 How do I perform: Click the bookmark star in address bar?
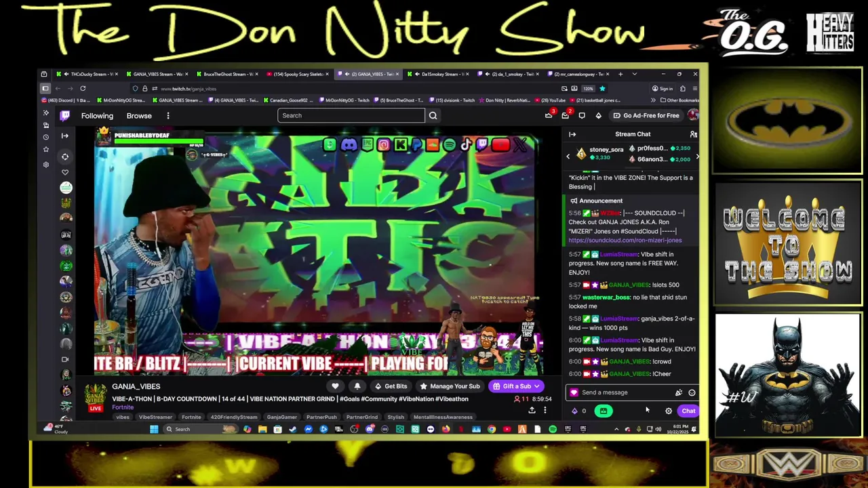click(x=601, y=88)
